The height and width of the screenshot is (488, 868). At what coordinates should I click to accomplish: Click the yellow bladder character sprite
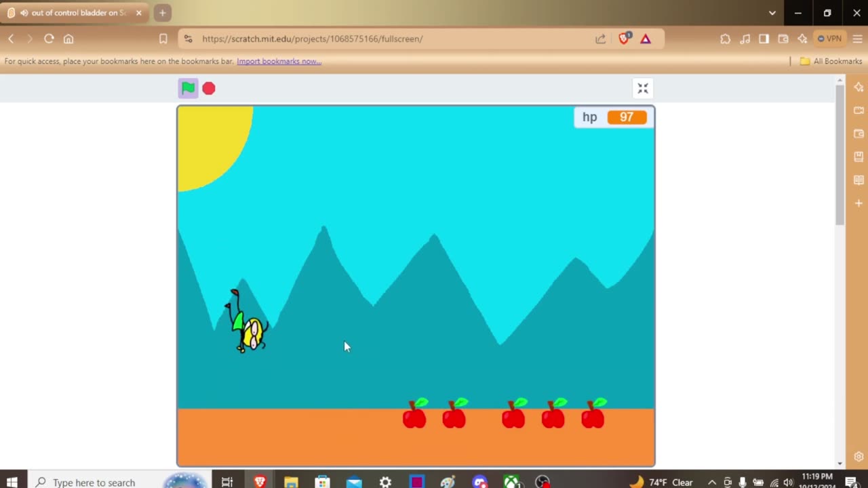point(246,322)
